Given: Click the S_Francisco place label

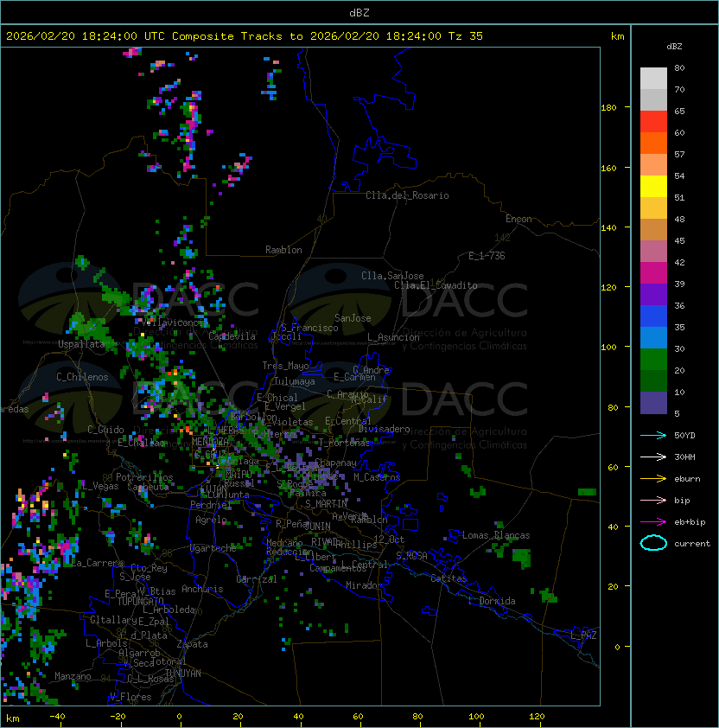Looking at the screenshot, I should [x=309, y=328].
